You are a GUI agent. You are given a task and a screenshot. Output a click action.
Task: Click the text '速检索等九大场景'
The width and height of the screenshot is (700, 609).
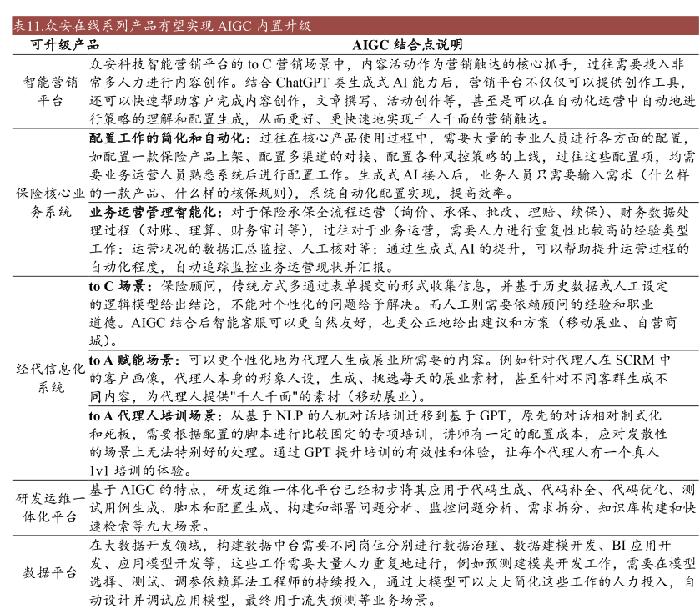tap(145, 526)
